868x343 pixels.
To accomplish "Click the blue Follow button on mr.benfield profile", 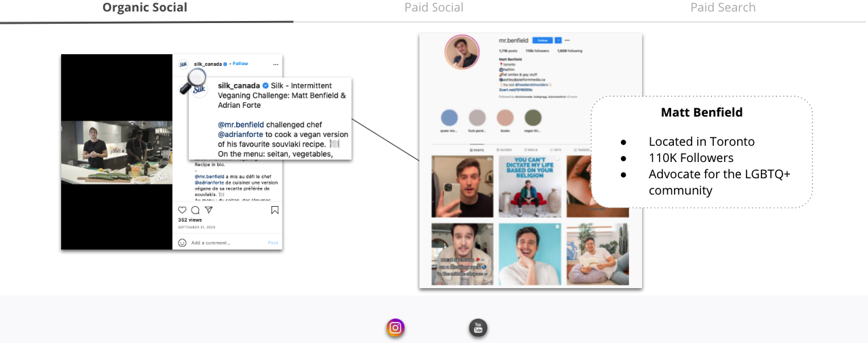I will coord(542,40).
